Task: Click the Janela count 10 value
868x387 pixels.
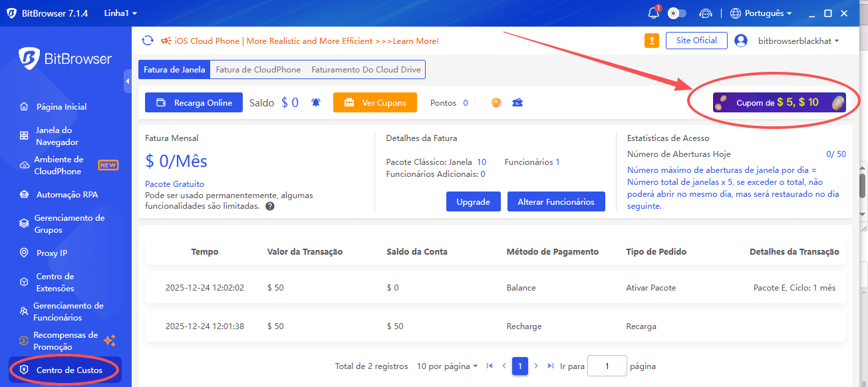Action: (482, 162)
